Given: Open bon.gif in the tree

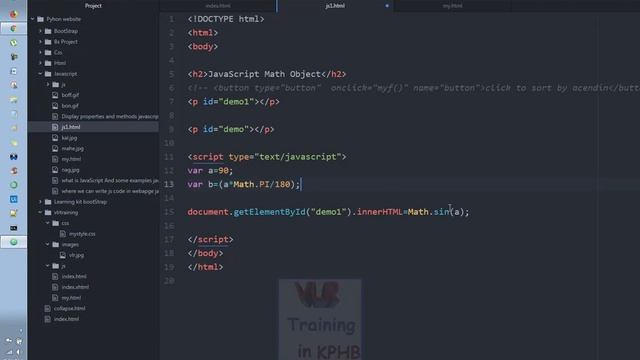Looking at the screenshot, I should (x=70, y=106).
